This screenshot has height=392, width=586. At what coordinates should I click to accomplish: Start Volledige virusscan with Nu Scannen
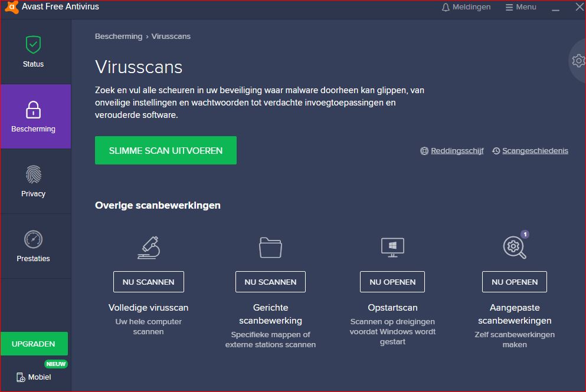point(148,282)
